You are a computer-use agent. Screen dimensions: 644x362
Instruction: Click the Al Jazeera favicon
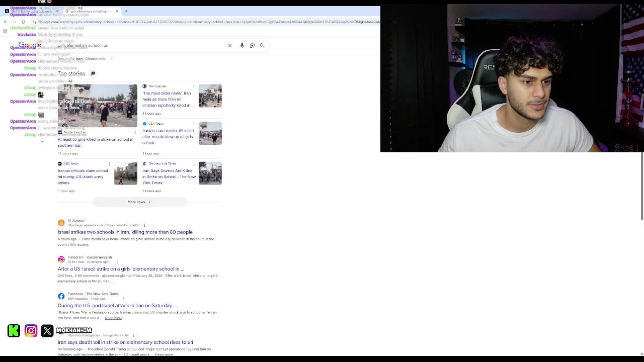[61, 223]
